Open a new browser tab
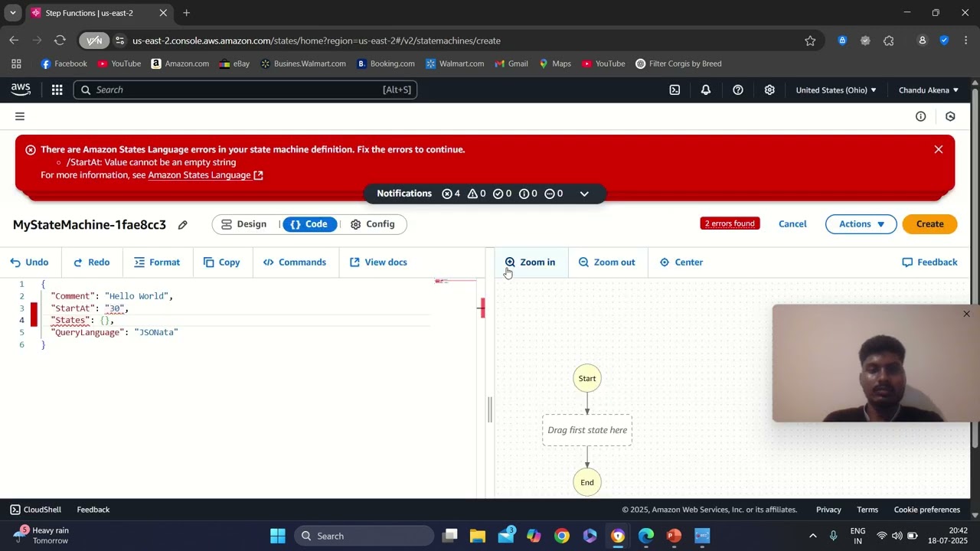Screen dimensions: 980x551 pyautogui.click(x=186, y=13)
